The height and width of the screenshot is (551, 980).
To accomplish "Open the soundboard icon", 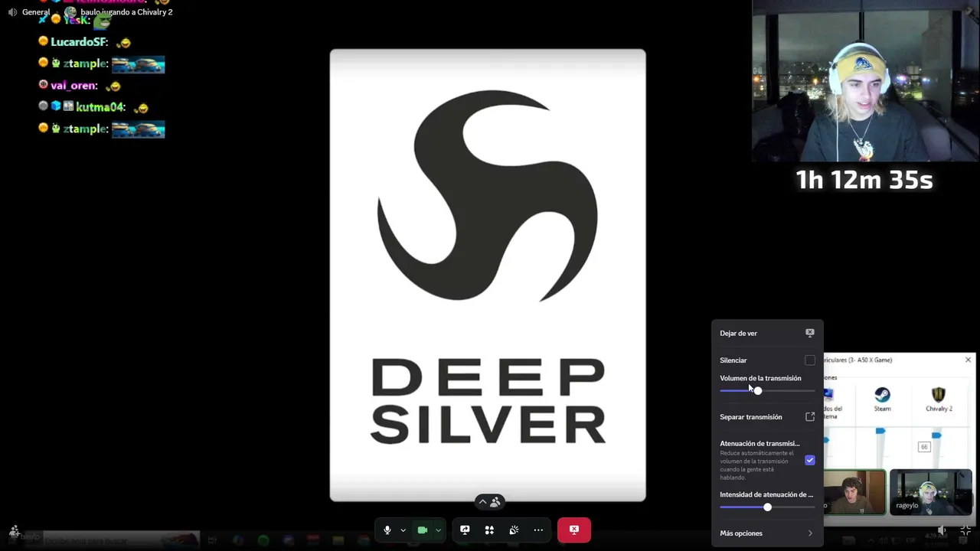I will coord(514,530).
